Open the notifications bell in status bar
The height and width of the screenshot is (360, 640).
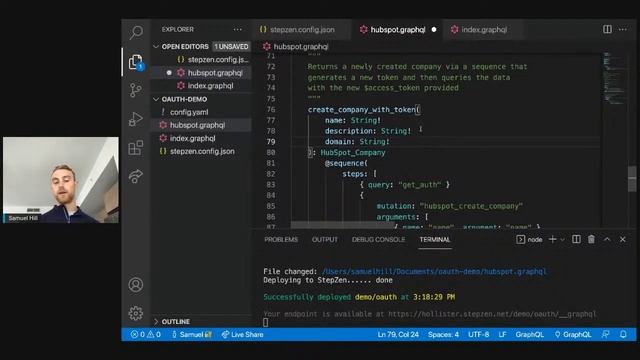pos(623,334)
